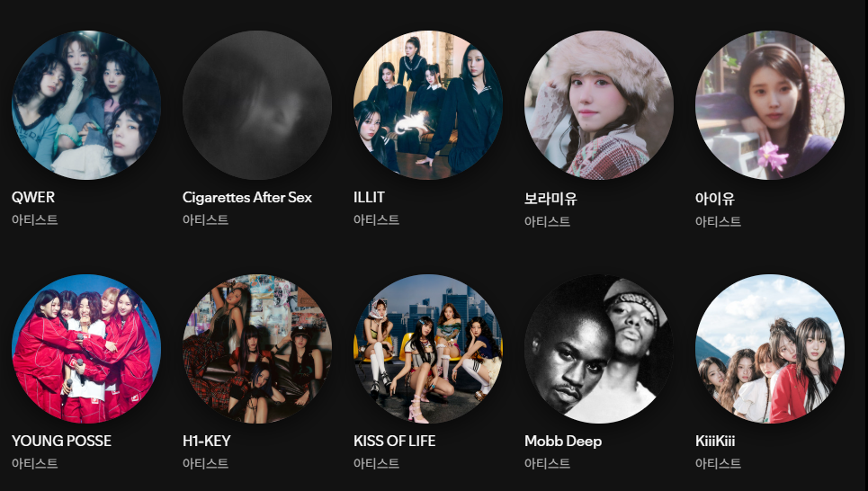This screenshot has width=868, height=491.
Task: Click the ILLIT name text
Action: (x=369, y=197)
